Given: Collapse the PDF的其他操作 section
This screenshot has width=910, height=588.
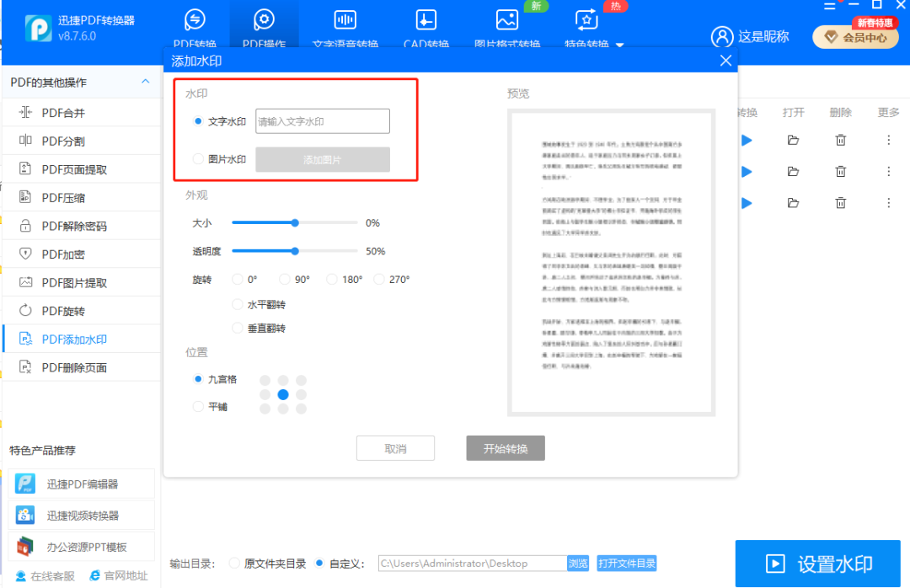Looking at the screenshot, I should [x=146, y=82].
